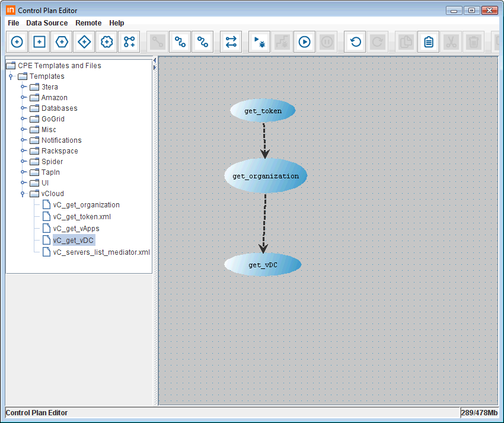Image resolution: width=504 pixels, height=423 pixels.
Task: Select the Rackspace folder label
Action: tap(60, 150)
